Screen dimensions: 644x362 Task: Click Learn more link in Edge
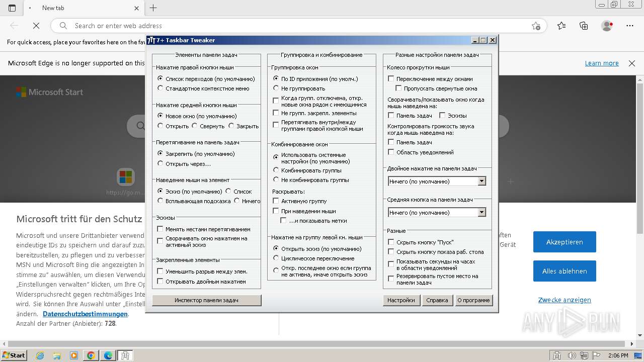pos(602,63)
